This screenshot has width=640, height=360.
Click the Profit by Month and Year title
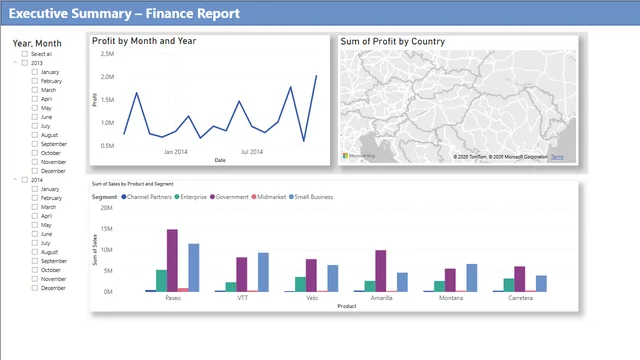click(144, 41)
